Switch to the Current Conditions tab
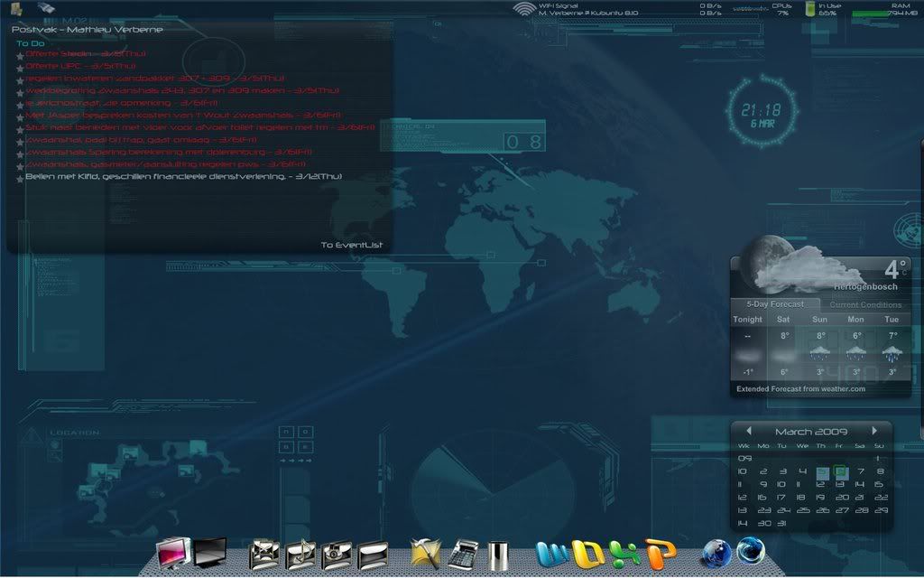 [x=864, y=304]
